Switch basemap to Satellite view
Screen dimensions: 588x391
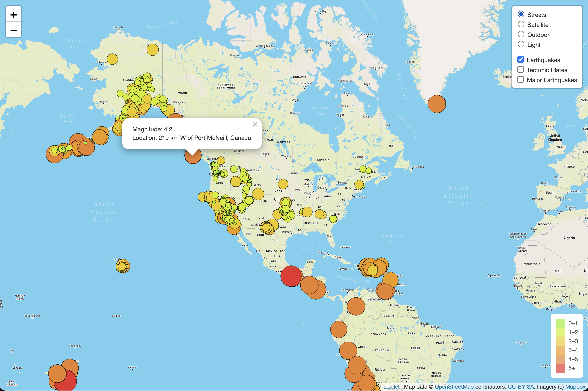click(521, 24)
